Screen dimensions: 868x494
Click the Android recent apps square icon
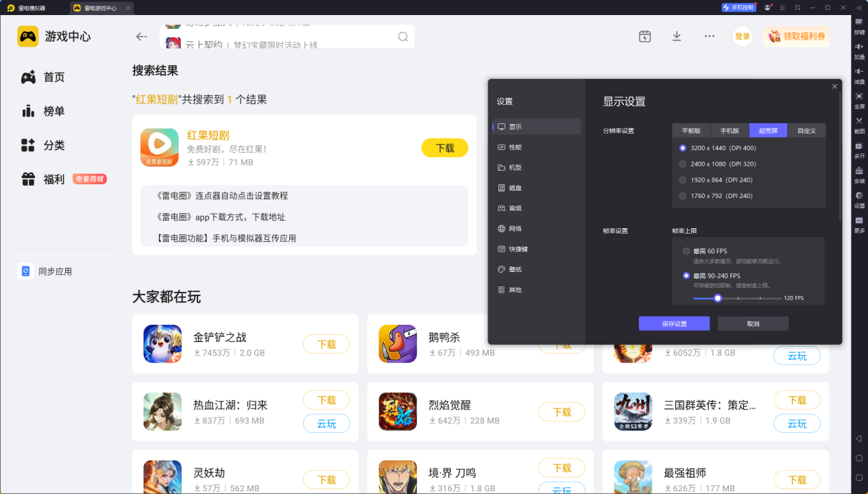coord(858,478)
